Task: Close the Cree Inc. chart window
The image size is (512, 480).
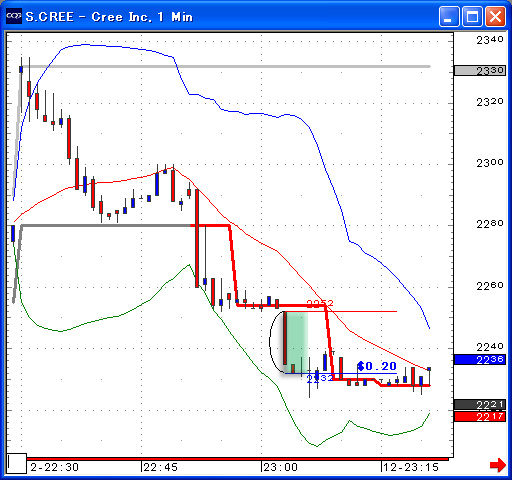Action: point(495,16)
